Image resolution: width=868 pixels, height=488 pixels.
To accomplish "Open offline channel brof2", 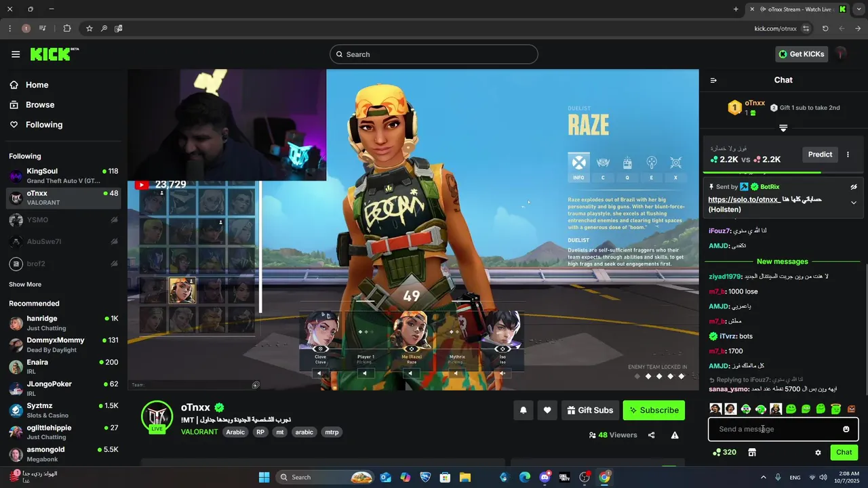I will [64, 263].
